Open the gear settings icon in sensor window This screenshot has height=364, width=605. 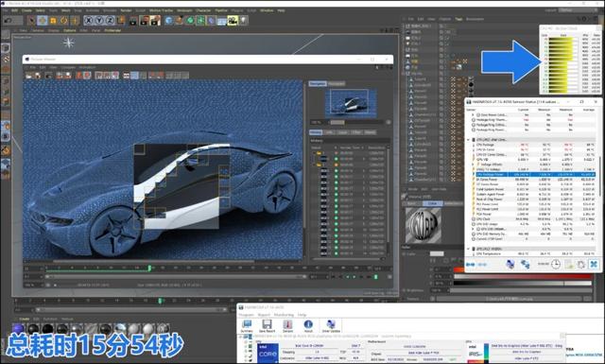click(581, 265)
